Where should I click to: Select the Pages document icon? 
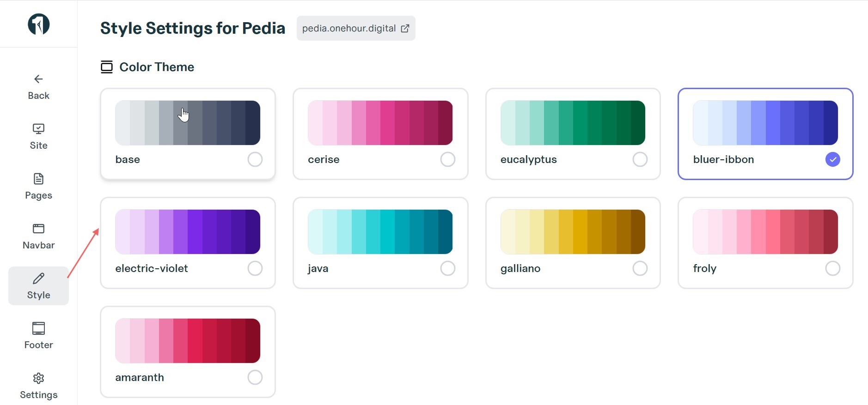38,179
